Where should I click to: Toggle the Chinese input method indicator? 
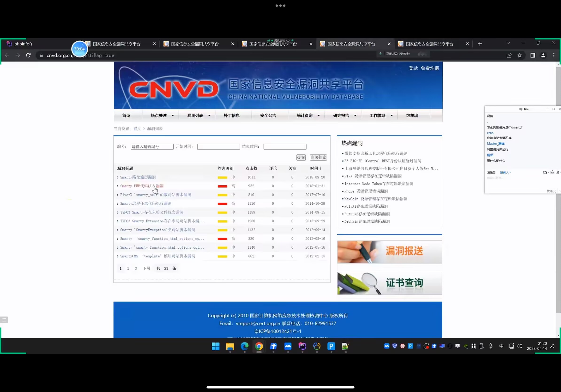[501, 346]
